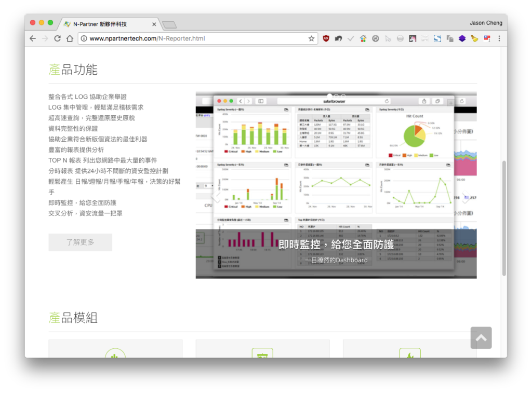Click the 產品功能 heading
The width and height of the screenshot is (532, 393).
pos(73,70)
